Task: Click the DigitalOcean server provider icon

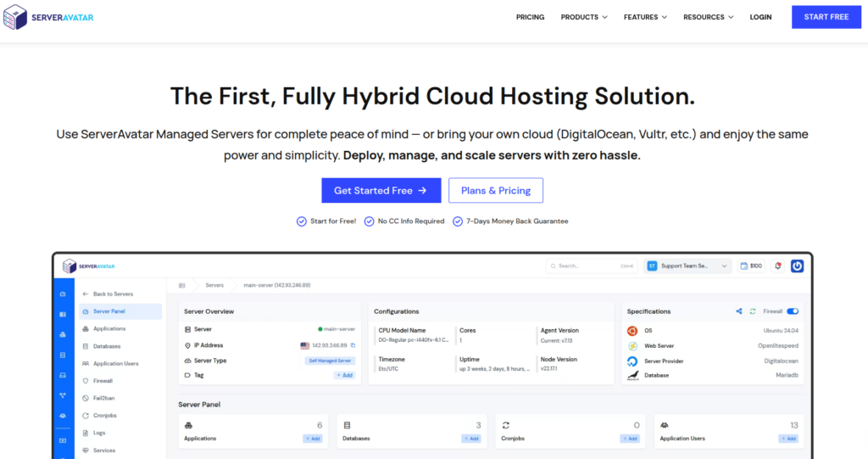Action: click(x=632, y=361)
